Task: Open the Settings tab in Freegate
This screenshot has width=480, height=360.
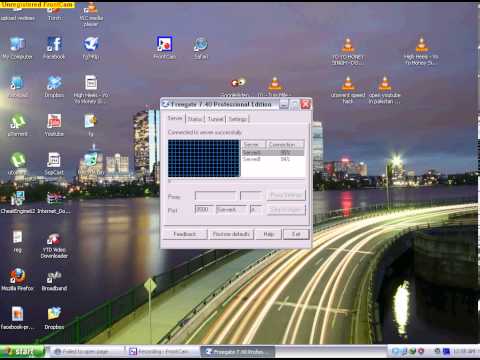Action: tap(238, 119)
